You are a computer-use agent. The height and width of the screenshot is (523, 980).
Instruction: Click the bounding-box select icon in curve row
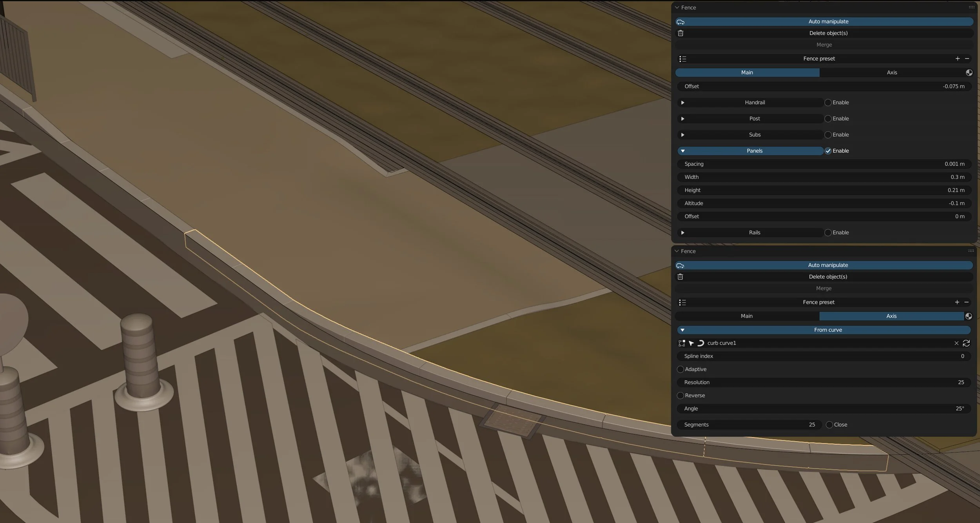pyautogui.click(x=682, y=343)
